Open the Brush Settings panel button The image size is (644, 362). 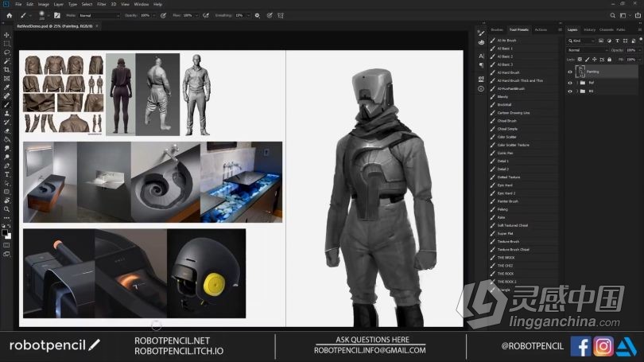click(x=57, y=15)
